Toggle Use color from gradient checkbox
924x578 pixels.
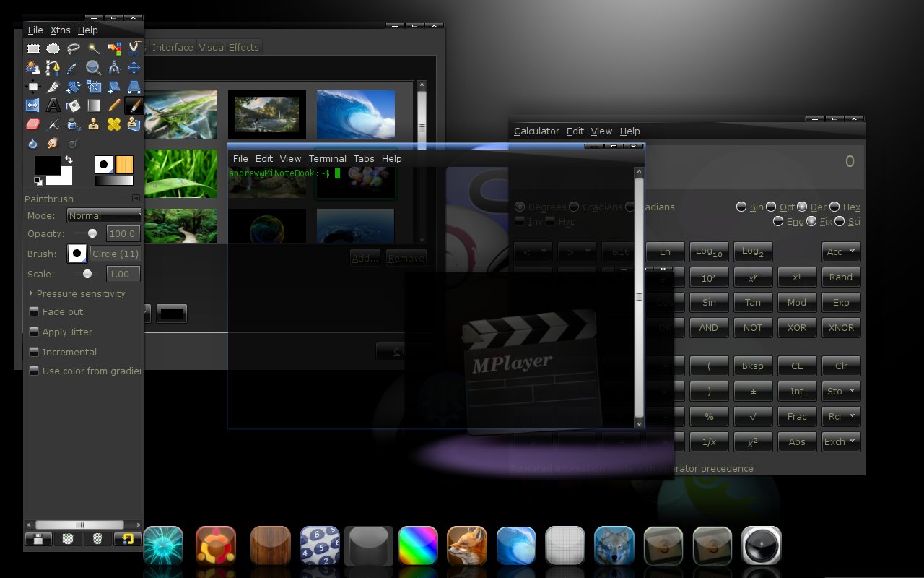(34, 371)
